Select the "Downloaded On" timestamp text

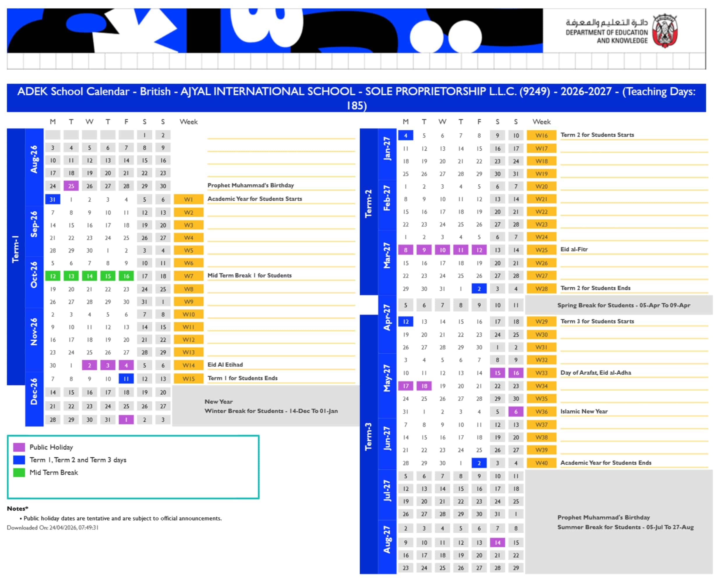pyautogui.click(x=52, y=528)
